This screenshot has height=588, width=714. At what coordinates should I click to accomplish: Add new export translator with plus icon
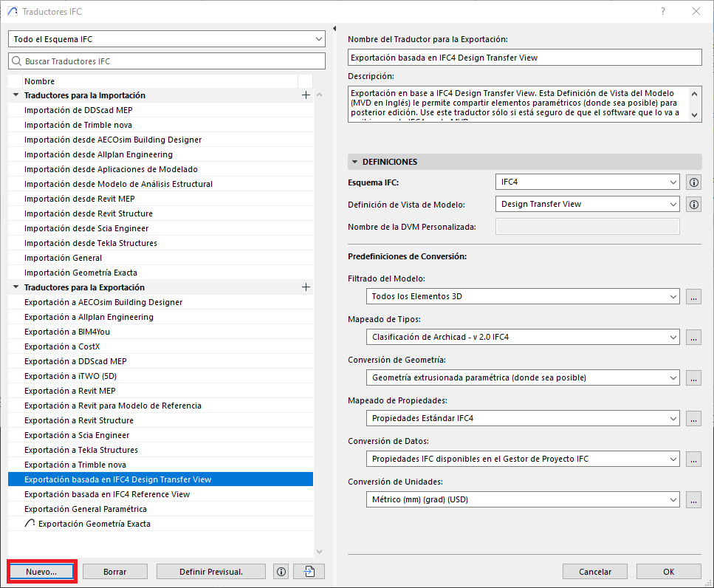pyautogui.click(x=306, y=287)
